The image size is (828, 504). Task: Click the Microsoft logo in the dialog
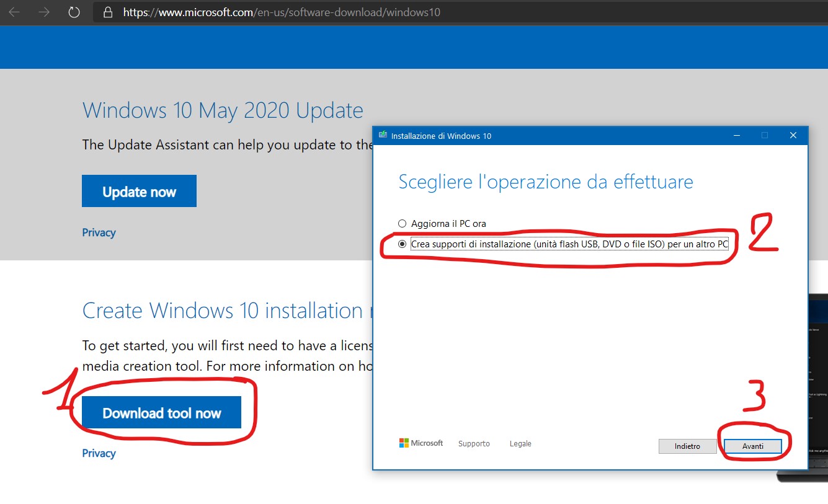pos(421,443)
